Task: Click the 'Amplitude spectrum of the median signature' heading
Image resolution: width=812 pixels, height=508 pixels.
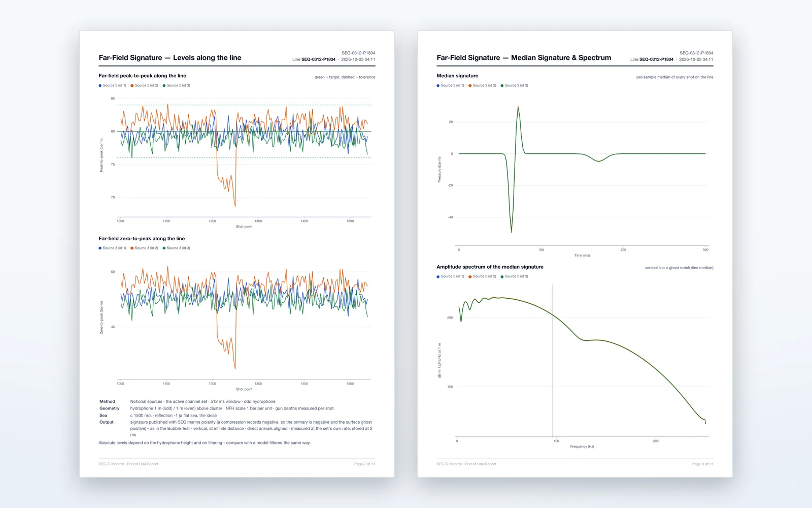Action: pyautogui.click(x=490, y=267)
